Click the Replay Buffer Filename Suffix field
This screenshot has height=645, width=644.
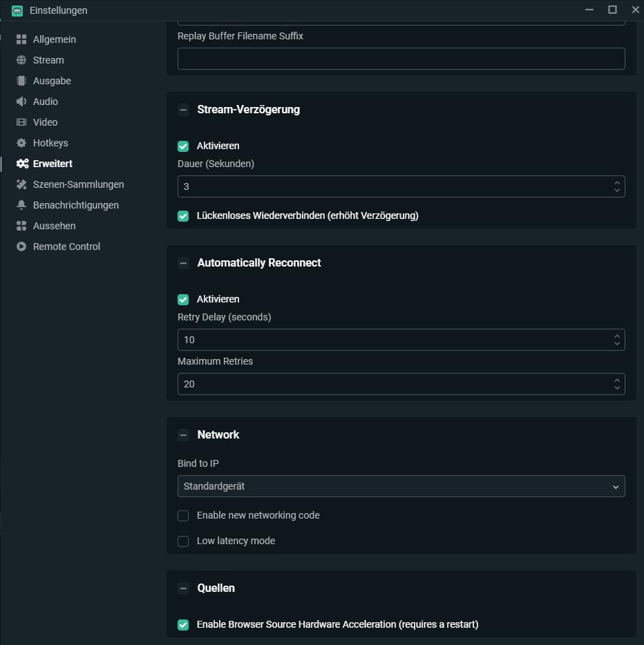[x=401, y=59]
